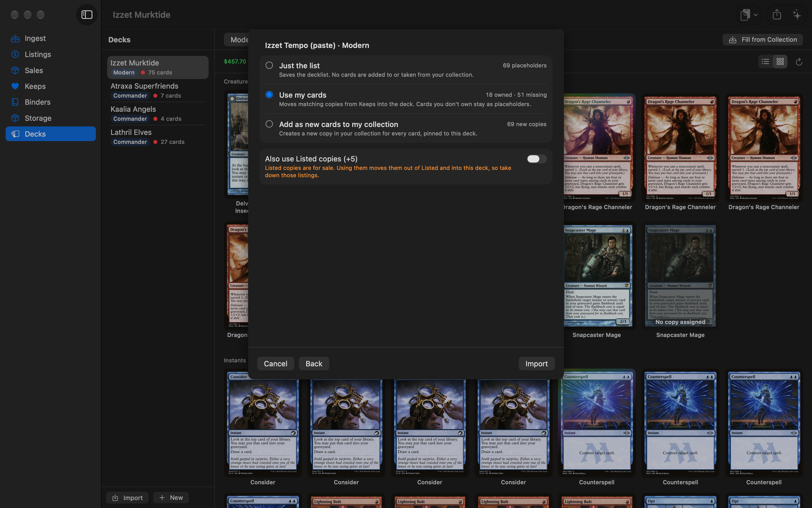Select the Izzet Murktide deck
This screenshot has height=508, width=812.
point(158,67)
